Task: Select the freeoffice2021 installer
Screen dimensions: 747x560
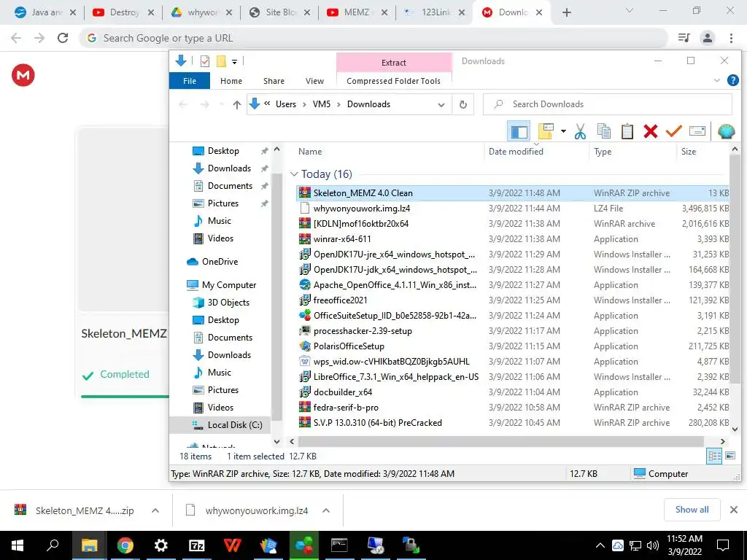Action: point(340,300)
